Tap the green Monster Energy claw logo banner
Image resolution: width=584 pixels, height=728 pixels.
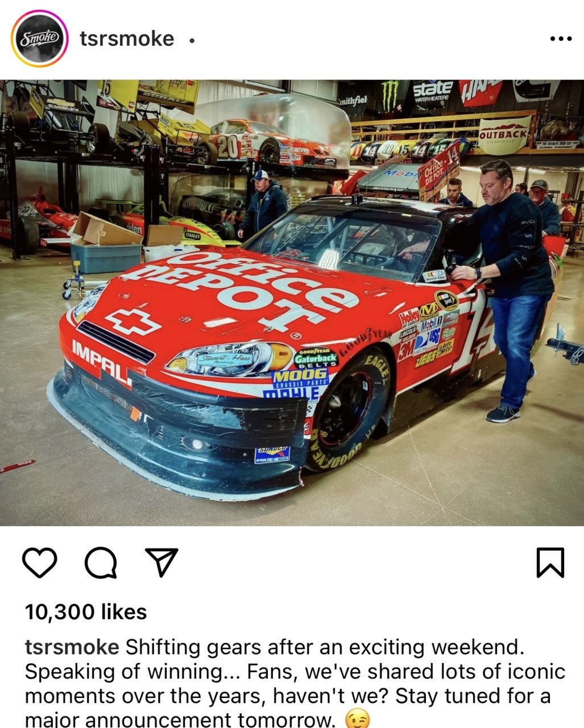(x=390, y=96)
